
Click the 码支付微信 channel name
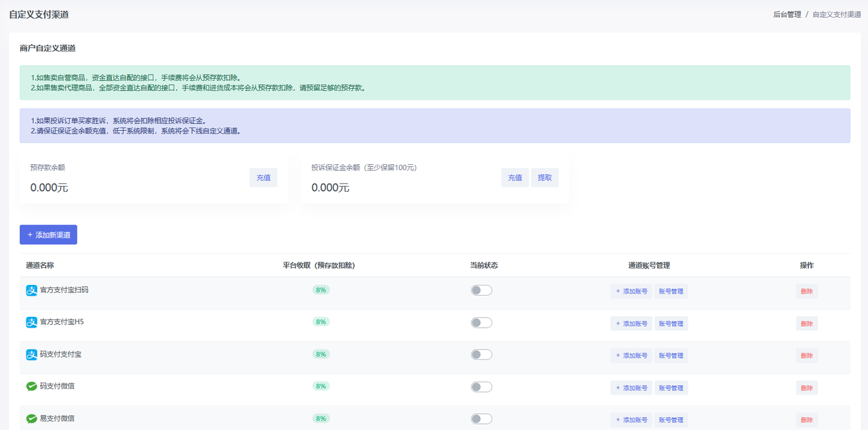click(57, 386)
